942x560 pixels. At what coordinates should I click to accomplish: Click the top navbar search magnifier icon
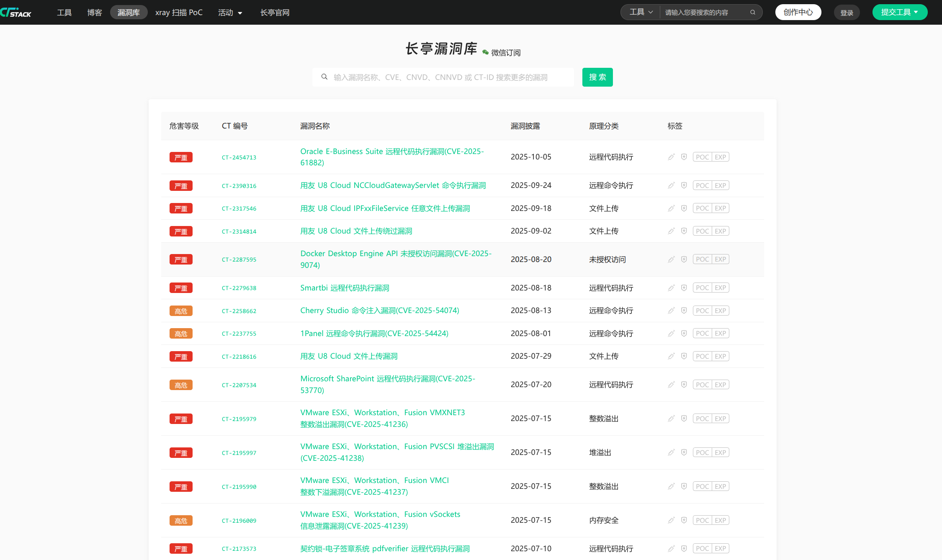coord(752,12)
